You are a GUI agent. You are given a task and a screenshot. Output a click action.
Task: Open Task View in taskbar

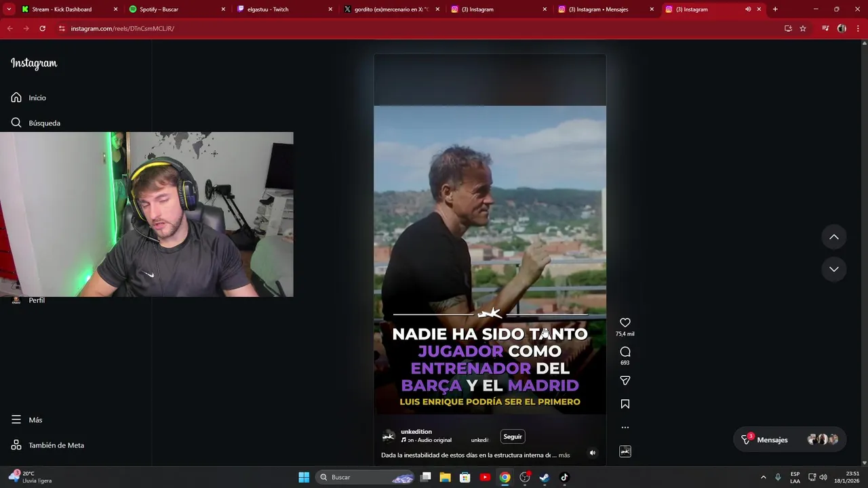pyautogui.click(x=426, y=477)
